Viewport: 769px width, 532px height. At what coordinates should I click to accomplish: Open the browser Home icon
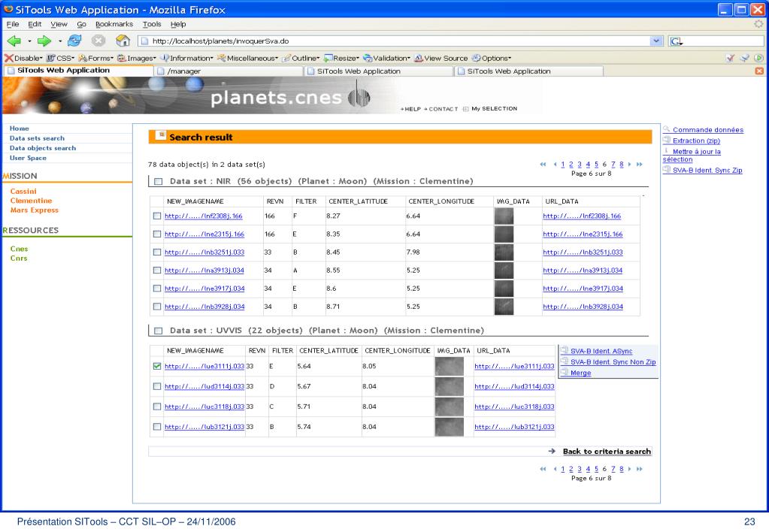[x=123, y=41]
